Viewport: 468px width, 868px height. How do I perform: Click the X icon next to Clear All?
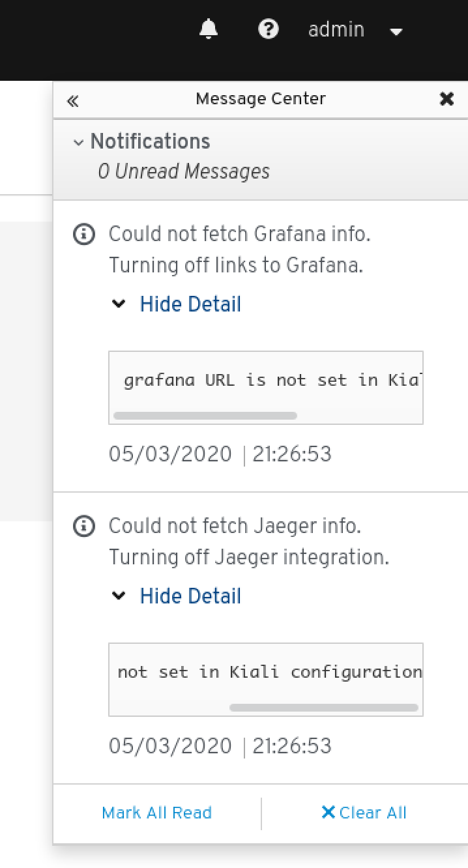pos(329,812)
